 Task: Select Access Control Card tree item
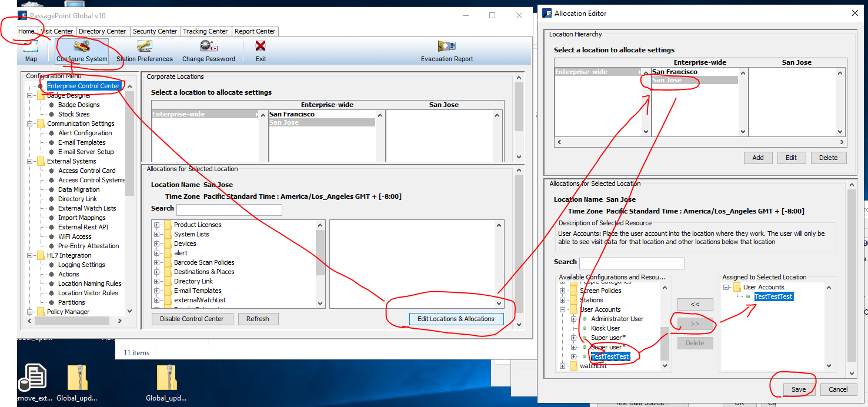(87, 171)
